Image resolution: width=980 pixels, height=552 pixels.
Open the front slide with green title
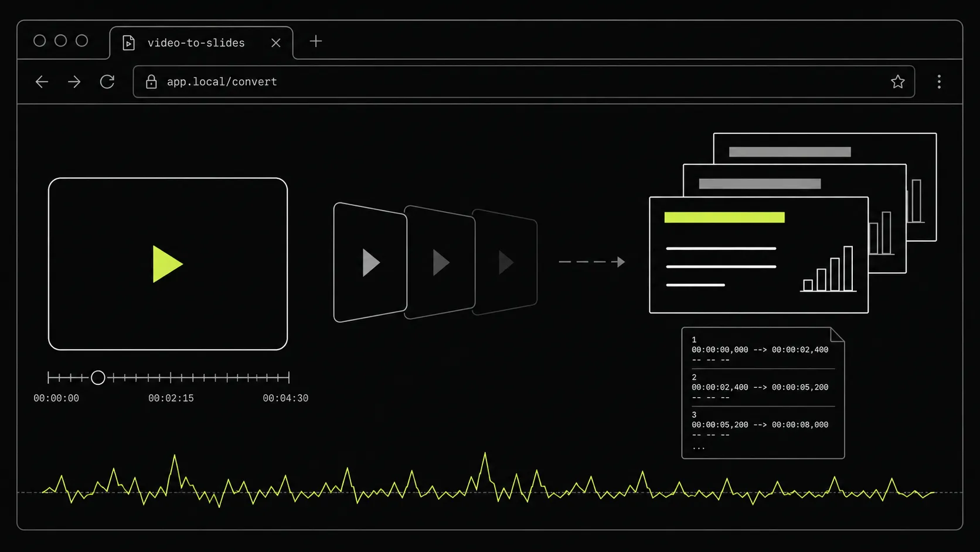tap(758, 255)
